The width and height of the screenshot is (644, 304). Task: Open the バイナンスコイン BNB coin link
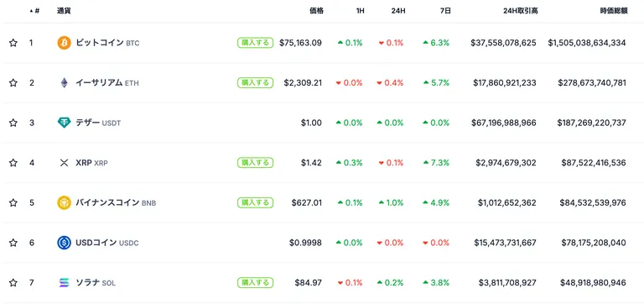[116, 202]
